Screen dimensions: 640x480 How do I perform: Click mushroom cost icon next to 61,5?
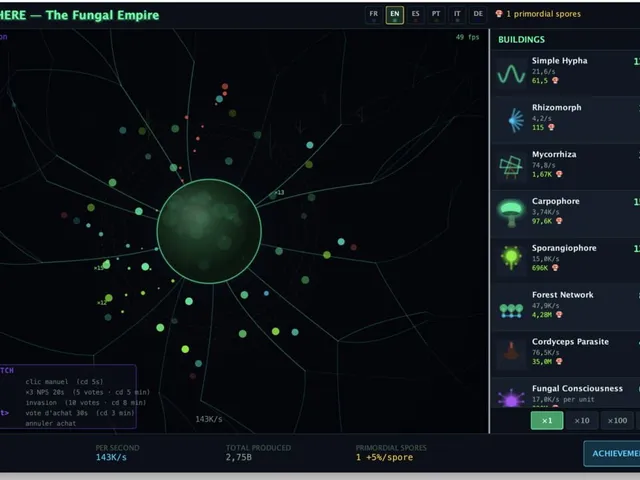[555, 80]
